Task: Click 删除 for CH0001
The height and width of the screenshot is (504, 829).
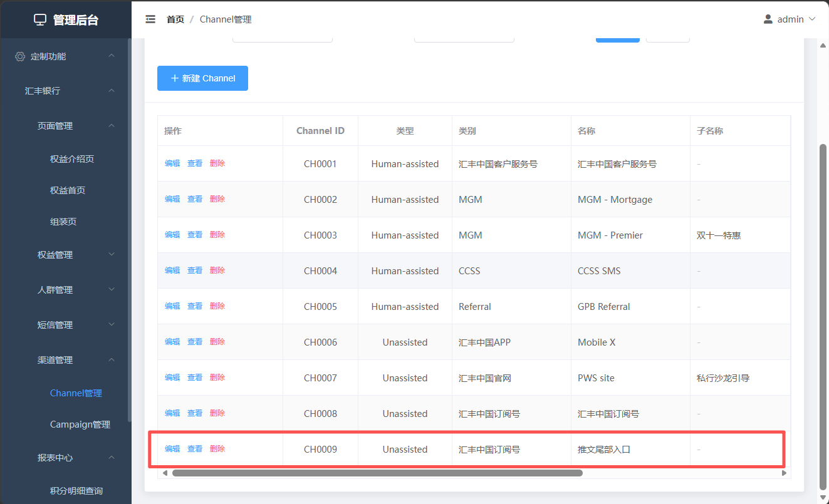Action: click(x=217, y=163)
